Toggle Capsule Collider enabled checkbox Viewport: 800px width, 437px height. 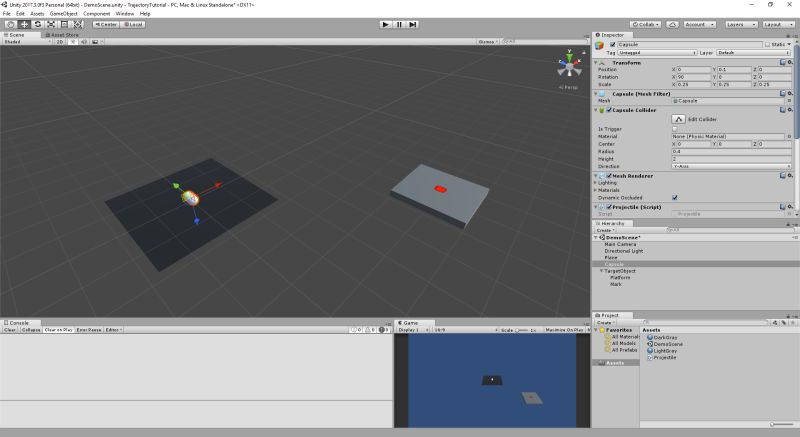tap(609, 110)
